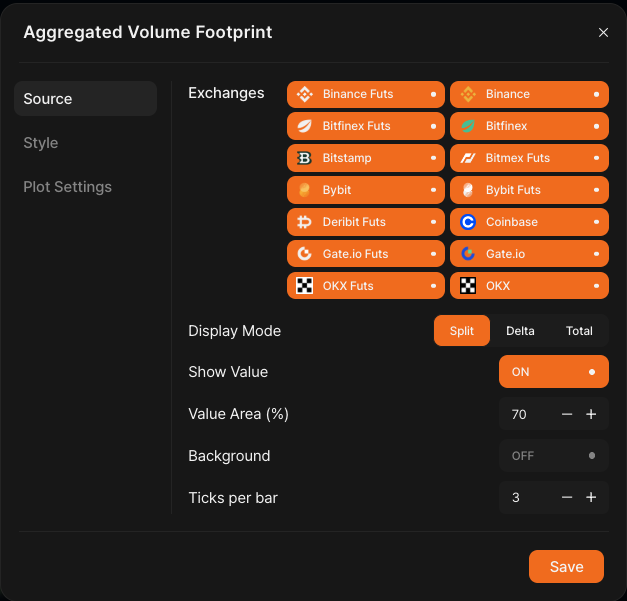The image size is (627, 601).
Task: Click the green Bitfinex leaf logo
Action: [468, 126]
